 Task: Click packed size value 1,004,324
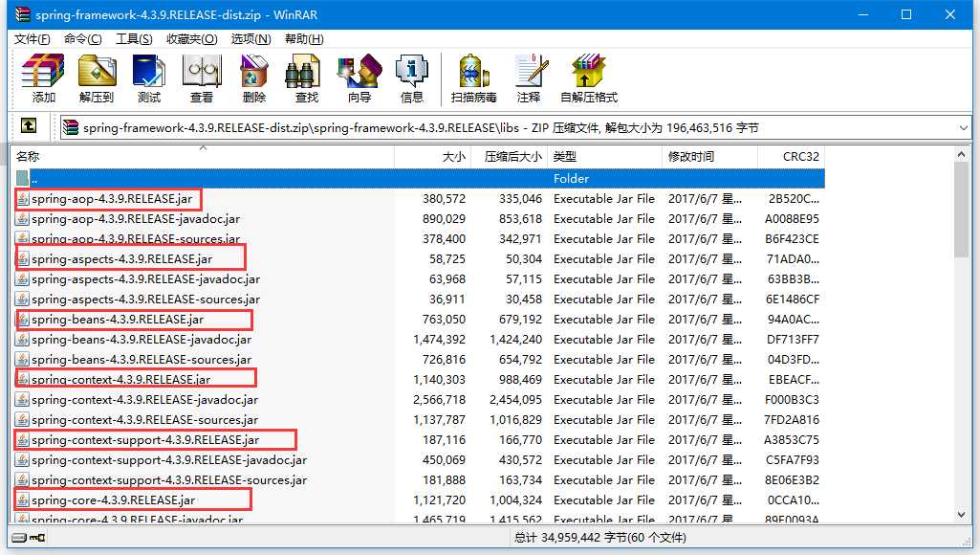click(x=515, y=499)
